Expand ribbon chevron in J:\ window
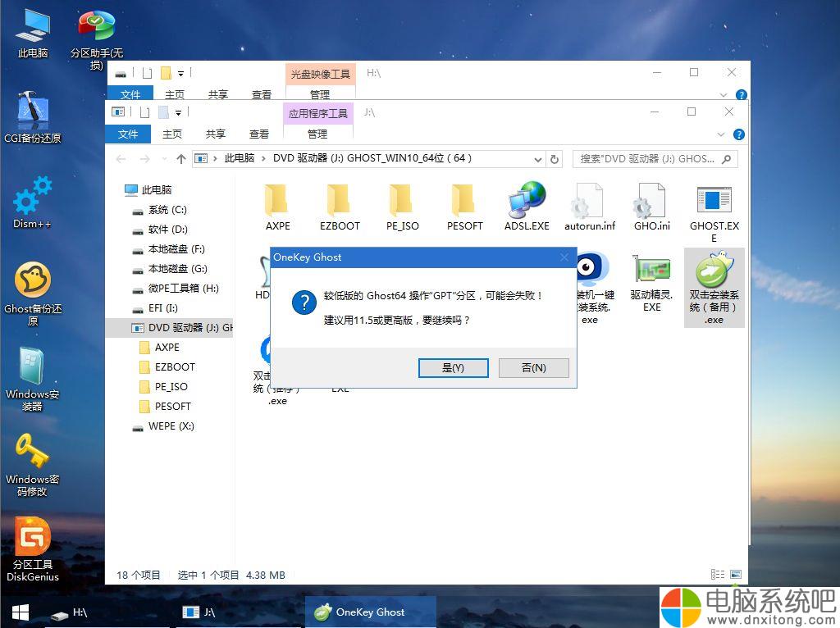 tap(721, 134)
